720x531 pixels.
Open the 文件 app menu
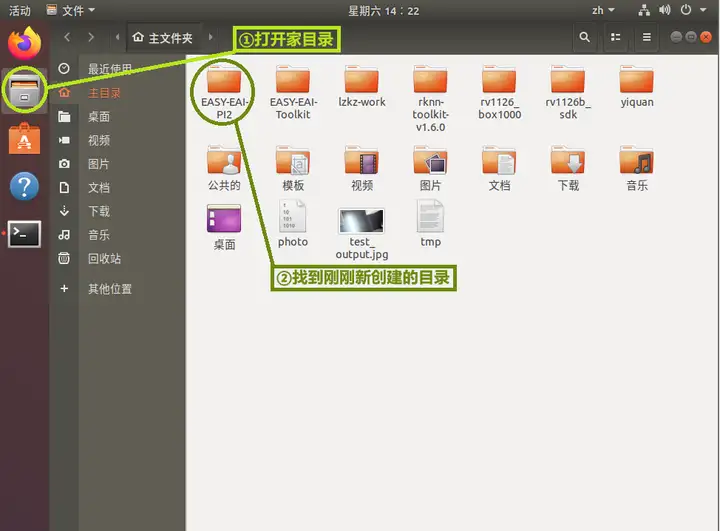pos(71,10)
